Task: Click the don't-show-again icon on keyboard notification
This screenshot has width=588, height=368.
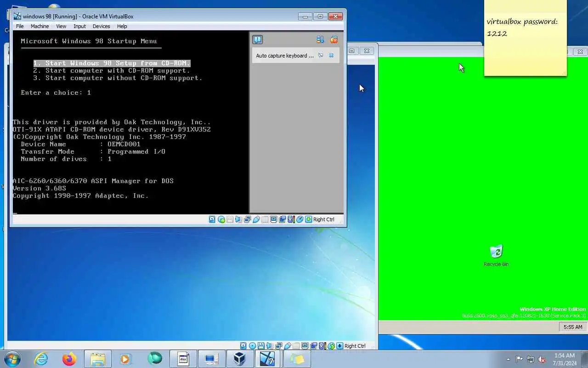Action: point(321,56)
